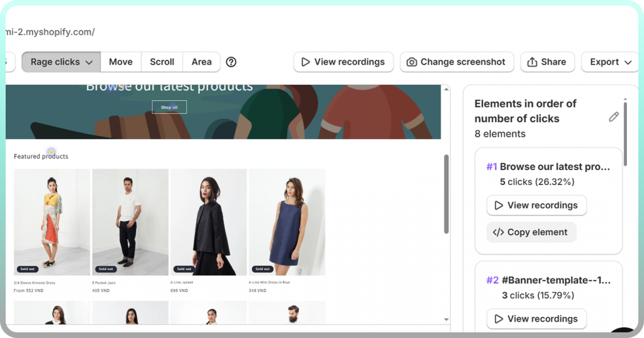This screenshot has height=338, width=644.
Task: Switch to the Scroll heatmap tab
Action: point(162,62)
